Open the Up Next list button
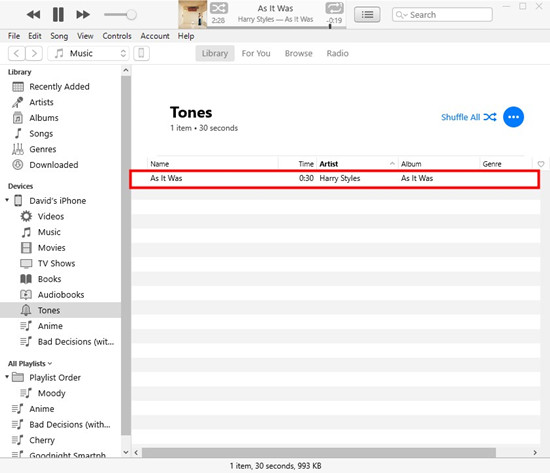 click(x=367, y=15)
